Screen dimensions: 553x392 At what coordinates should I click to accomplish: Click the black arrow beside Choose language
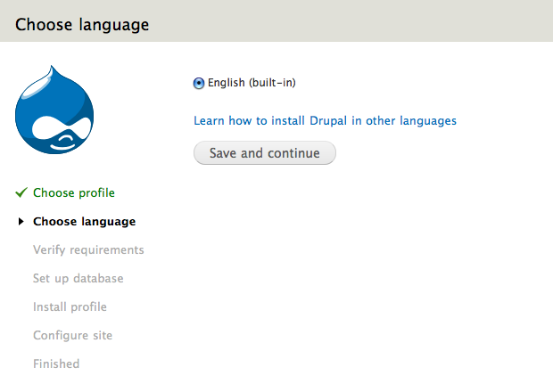pyautogui.click(x=21, y=222)
